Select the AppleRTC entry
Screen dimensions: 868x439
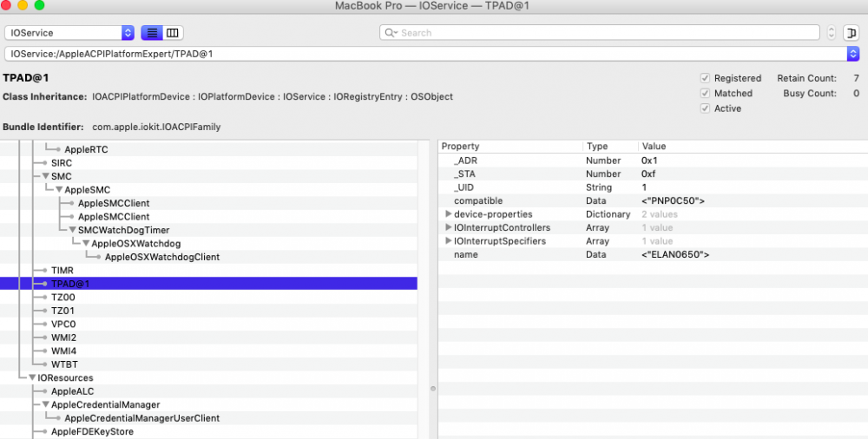pyautogui.click(x=86, y=149)
